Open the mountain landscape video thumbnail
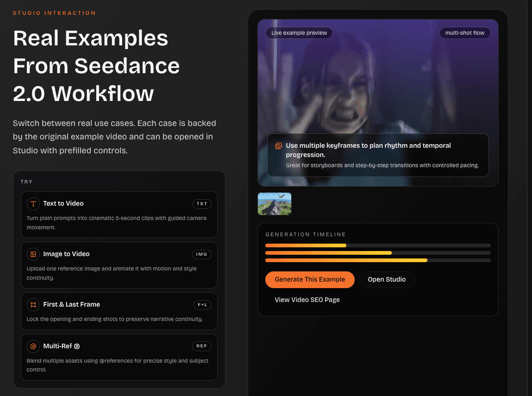 click(x=274, y=204)
